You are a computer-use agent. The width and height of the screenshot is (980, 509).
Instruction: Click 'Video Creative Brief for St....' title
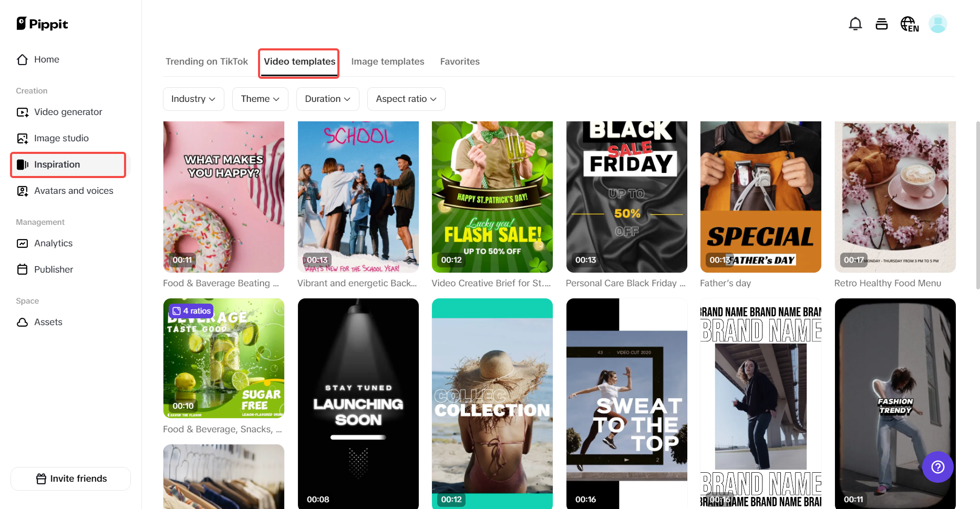point(491,283)
